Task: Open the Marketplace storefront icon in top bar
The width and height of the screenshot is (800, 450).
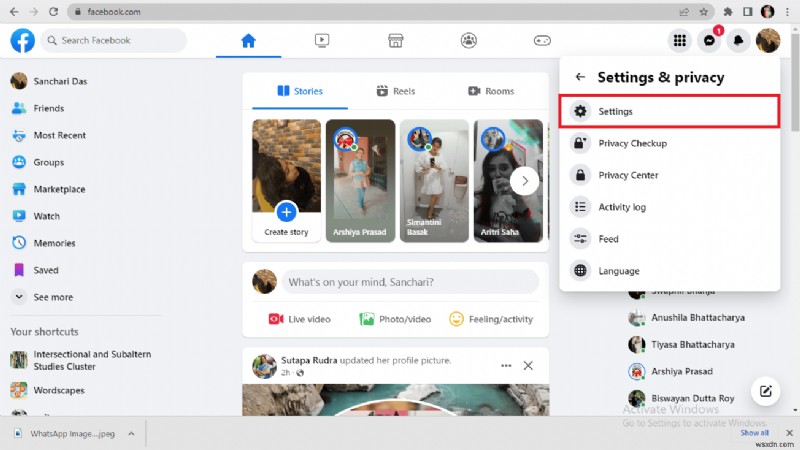Action: coord(395,40)
